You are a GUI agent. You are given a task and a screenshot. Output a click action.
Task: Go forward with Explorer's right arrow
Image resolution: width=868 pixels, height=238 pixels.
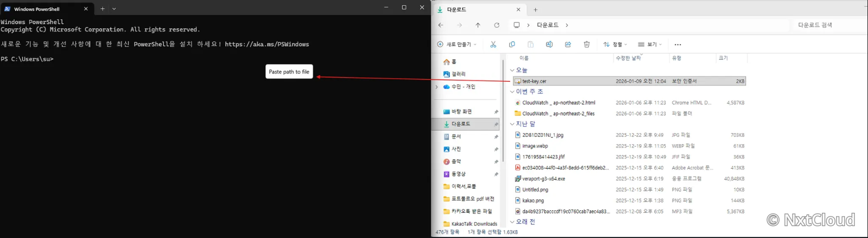(x=459, y=25)
